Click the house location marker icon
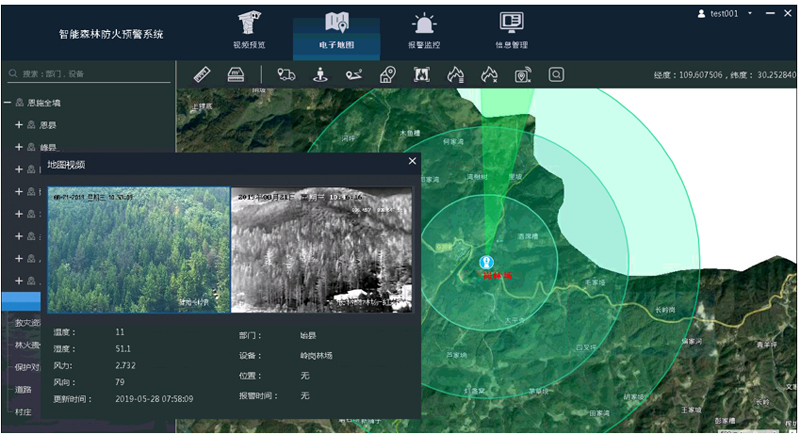The height and width of the screenshot is (434, 800). click(x=388, y=74)
